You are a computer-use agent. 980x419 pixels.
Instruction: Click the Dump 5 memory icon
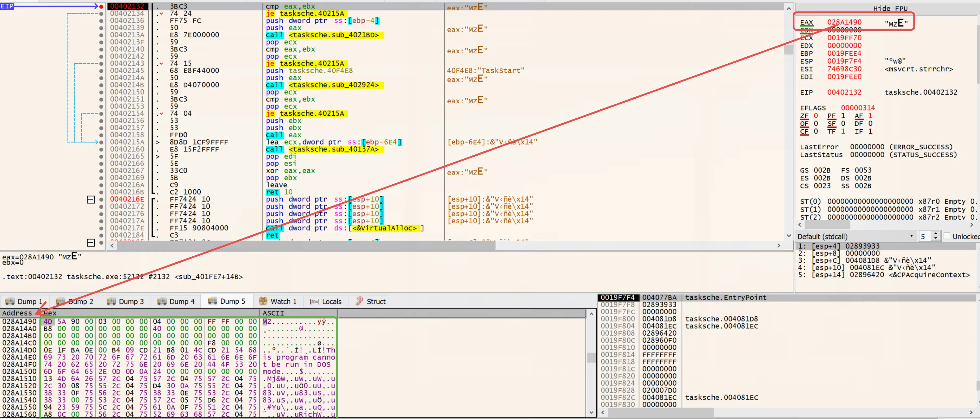(212, 301)
